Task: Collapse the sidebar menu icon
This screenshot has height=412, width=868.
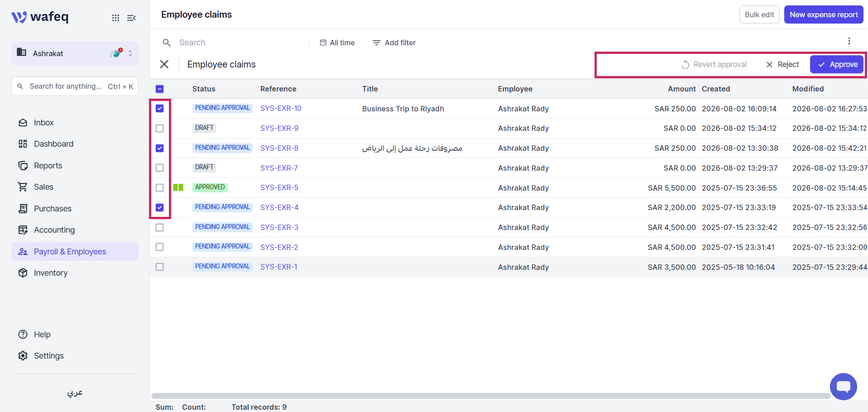Action: coord(131,18)
